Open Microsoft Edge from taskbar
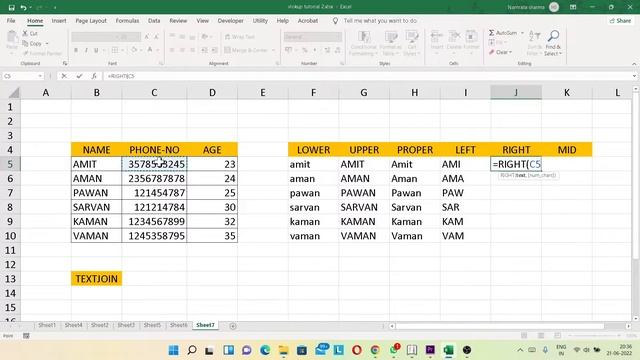 pos(265,350)
